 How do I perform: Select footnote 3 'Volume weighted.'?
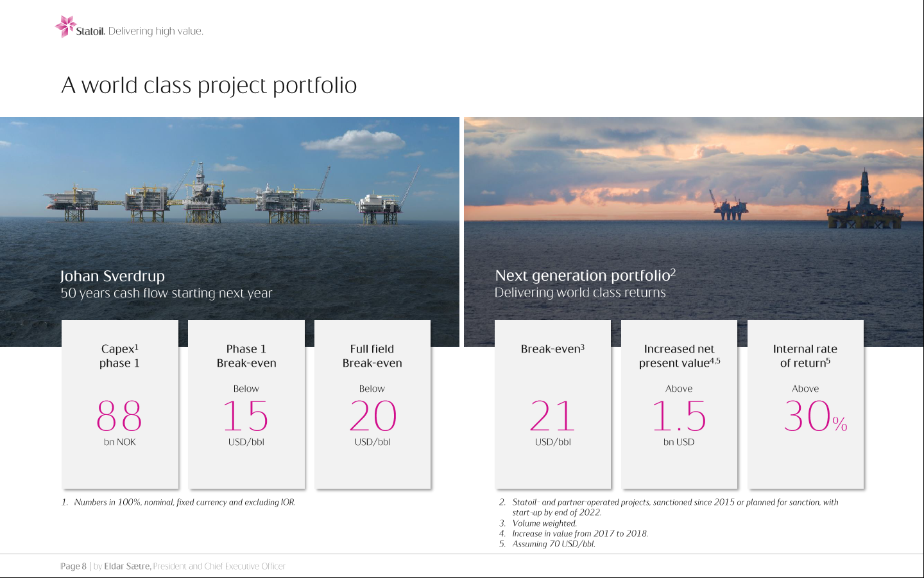click(x=538, y=523)
